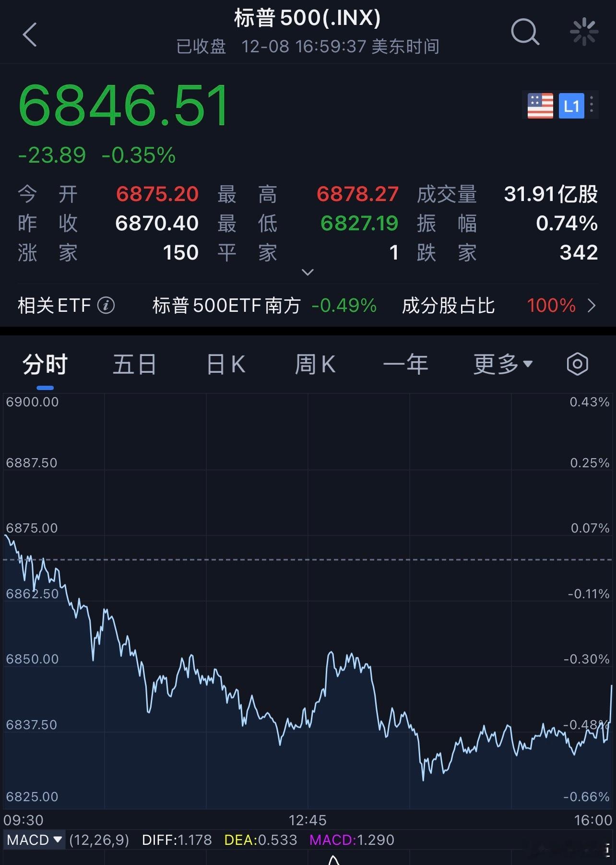Open chart settings hexagon icon
Viewport: 616px width, 865px height.
pyautogui.click(x=577, y=364)
